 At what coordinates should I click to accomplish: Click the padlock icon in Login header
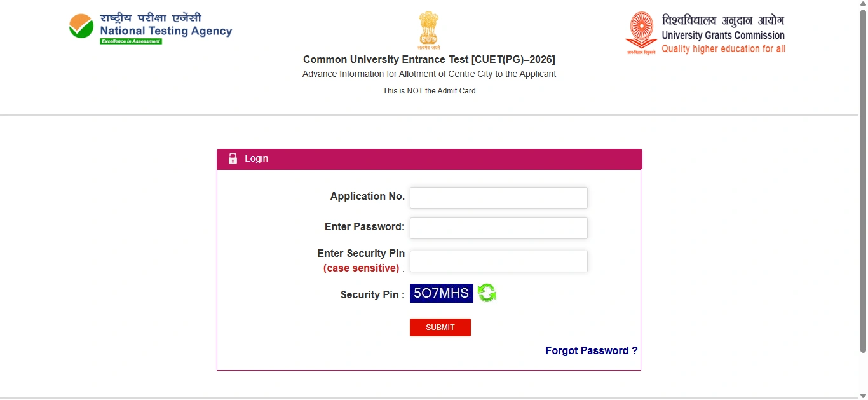coord(233,158)
